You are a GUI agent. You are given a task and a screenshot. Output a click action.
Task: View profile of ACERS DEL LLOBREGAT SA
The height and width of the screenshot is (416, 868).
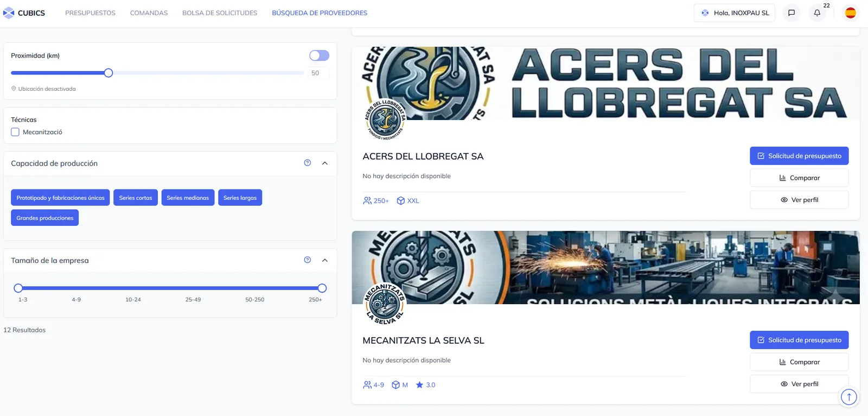[x=799, y=200]
